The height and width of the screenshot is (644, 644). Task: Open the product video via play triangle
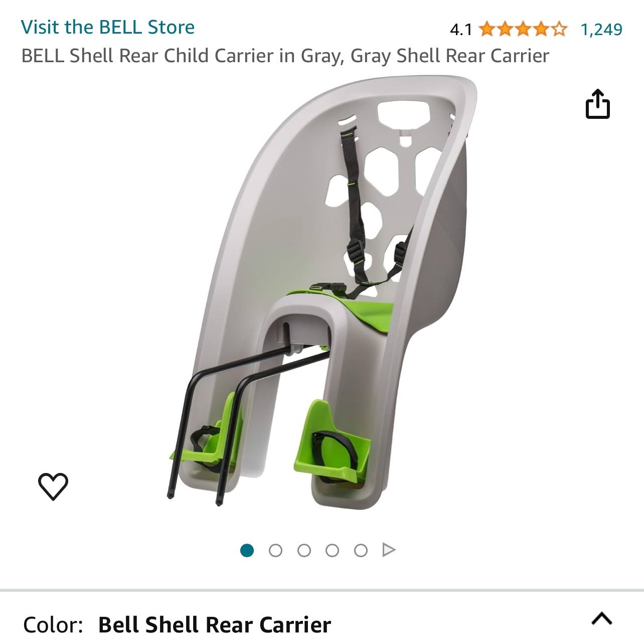coord(389,550)
